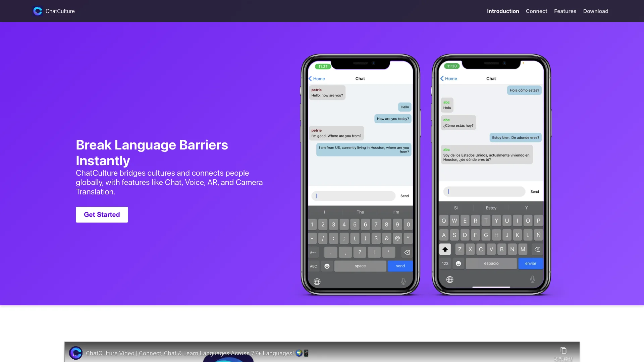Image resolution: width=644 pixels, height=362 pixels.
Task: Click the copy/duplicate icon in video bar
Action: pos(563,351)
